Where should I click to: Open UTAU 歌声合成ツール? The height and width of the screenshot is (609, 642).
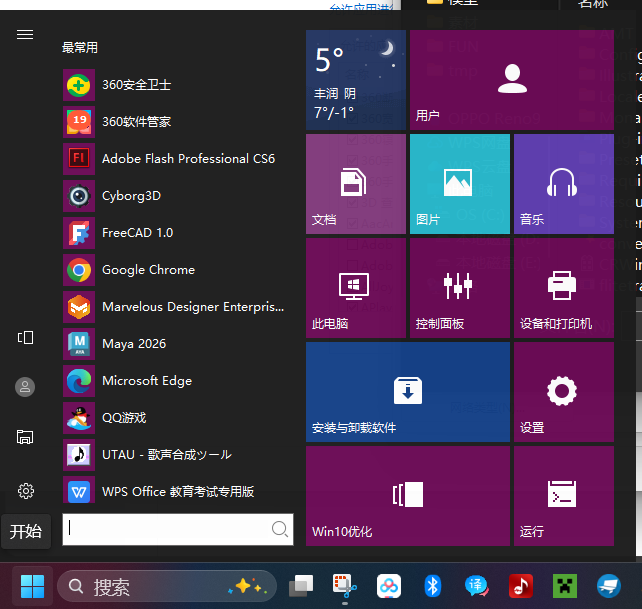[x=178, y=455]
